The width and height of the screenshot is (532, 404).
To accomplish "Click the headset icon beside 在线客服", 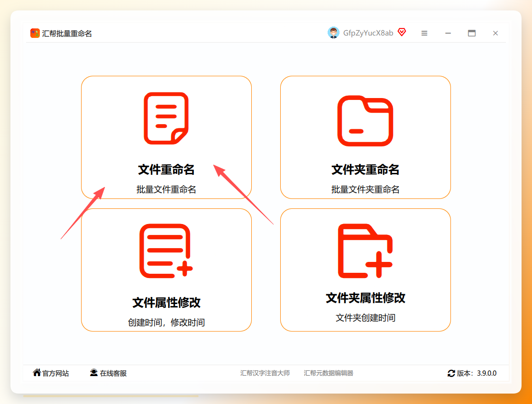I will pyautogui.click(x=93, y=372).
